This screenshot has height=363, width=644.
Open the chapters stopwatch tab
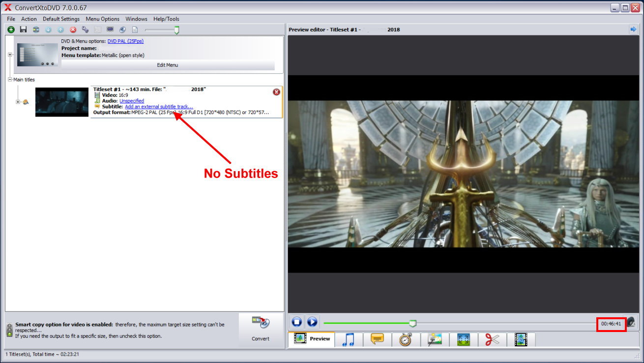point(406,339)
